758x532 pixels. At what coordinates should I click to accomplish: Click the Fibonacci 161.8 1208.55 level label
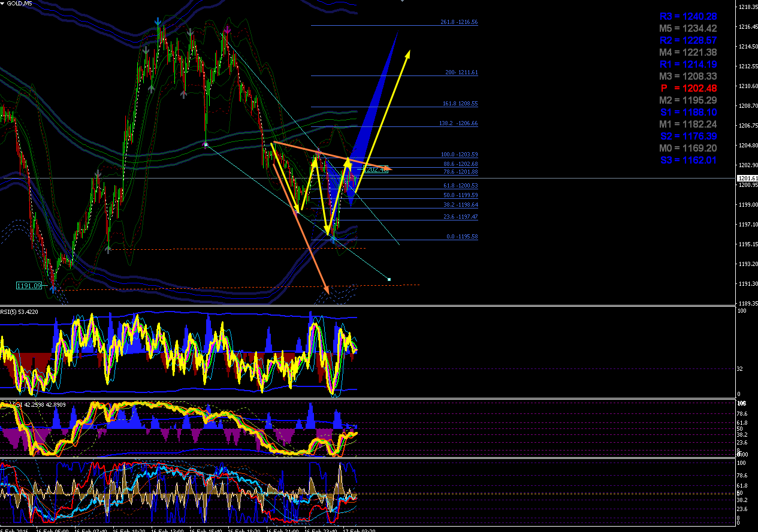(x=460, y=104)
